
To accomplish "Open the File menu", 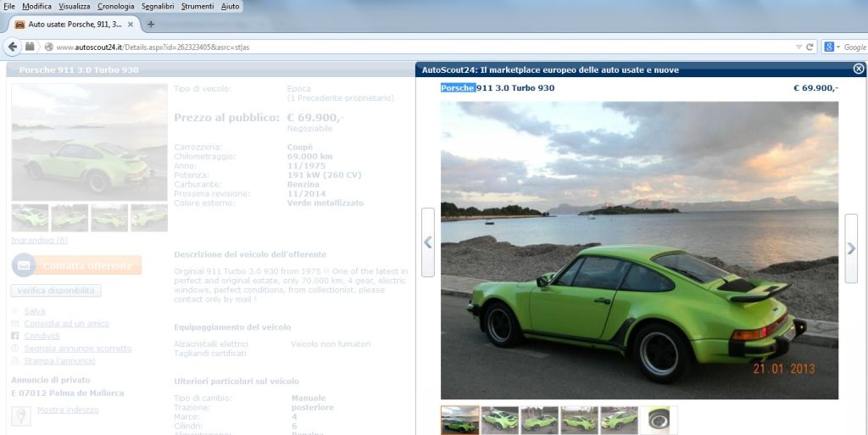I will point(9,7).
